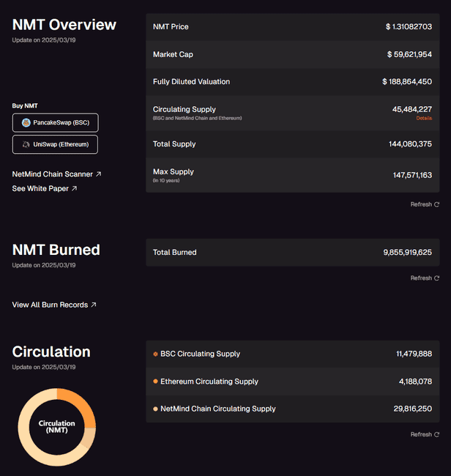Click refresh icon below Total Burned row

point(436,278)
